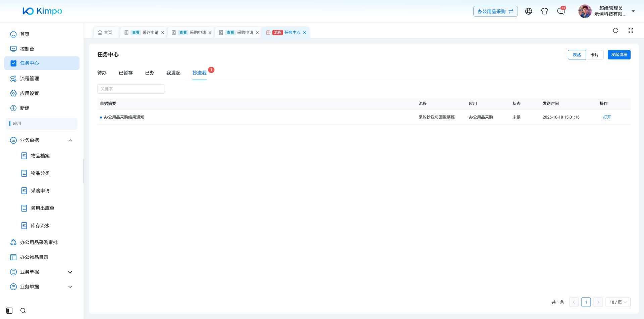Screen dimensions: 644x319
Task: Open the sidebar search magnifier icon
Action: click(23, 311)
